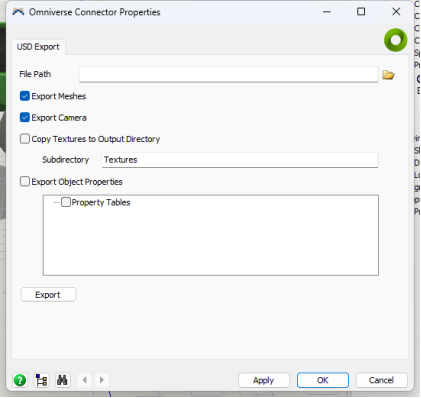Click into the File Path input field
421x398 pixels.
[228, 75]
